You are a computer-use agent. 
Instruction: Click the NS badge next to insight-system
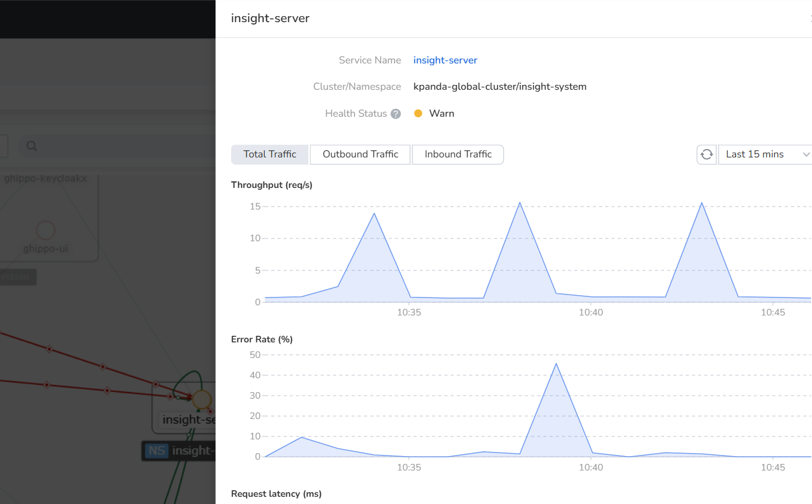click(x=156, y=450)
